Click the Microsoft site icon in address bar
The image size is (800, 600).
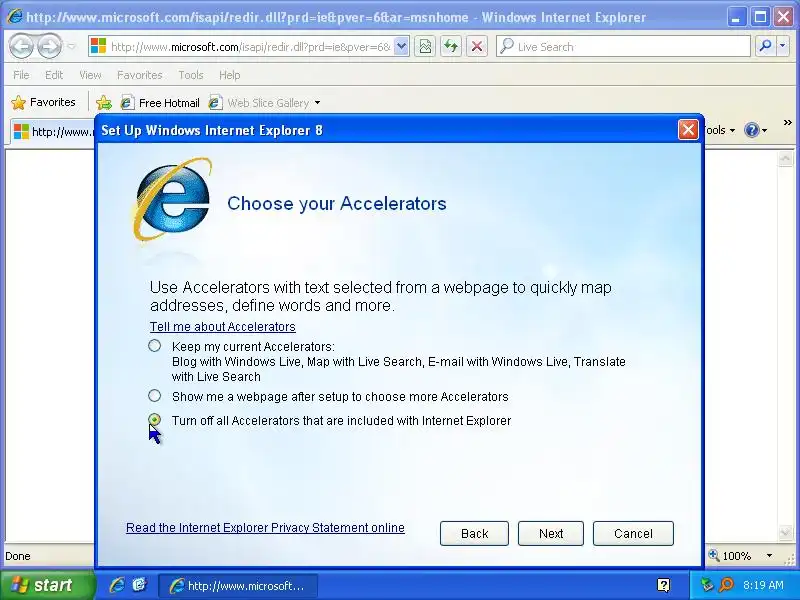click(98, 46)
